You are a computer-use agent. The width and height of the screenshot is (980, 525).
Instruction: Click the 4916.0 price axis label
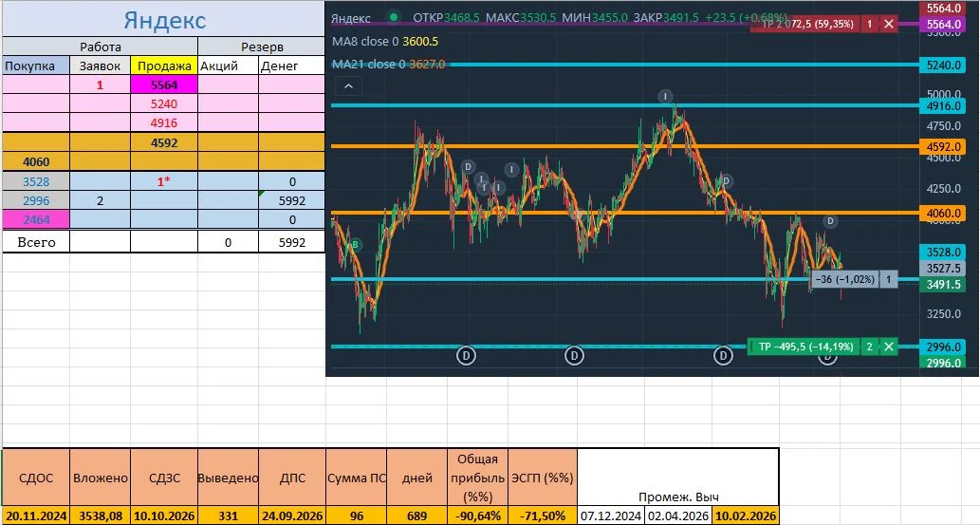(943, 105)
